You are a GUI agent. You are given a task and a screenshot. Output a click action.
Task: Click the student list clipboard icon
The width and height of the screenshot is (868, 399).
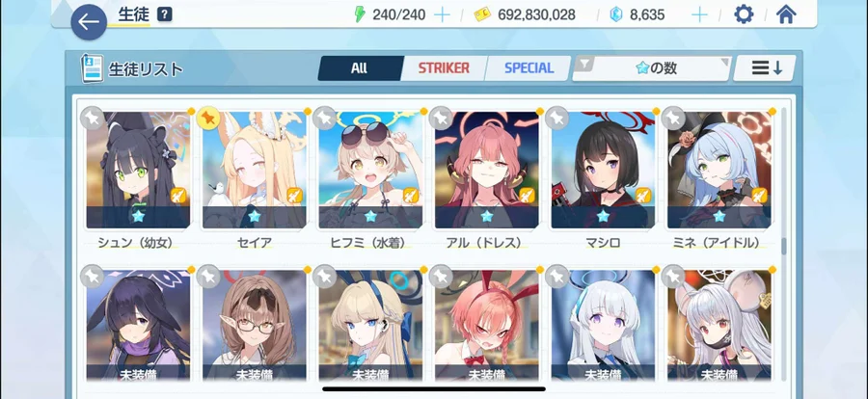(x=92, y=68)
